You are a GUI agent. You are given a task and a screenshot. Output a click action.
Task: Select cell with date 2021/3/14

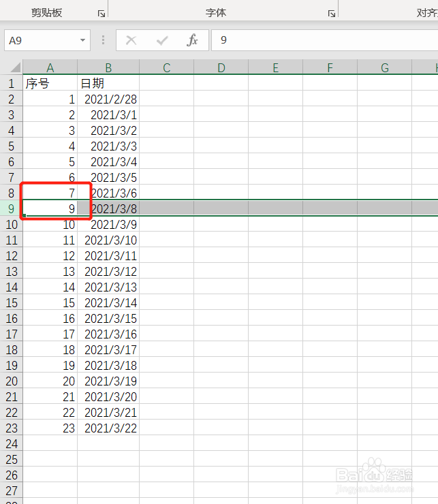[108, 303]
